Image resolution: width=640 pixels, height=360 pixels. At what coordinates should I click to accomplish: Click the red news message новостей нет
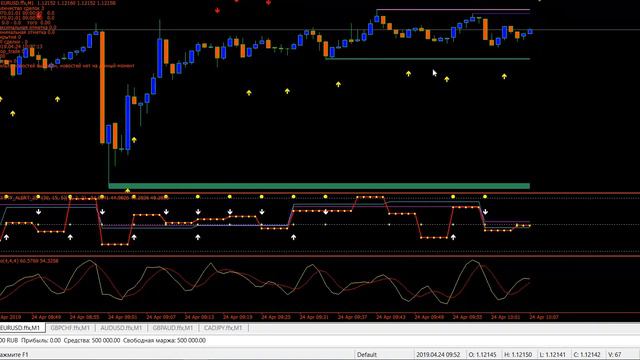click(67, 66)
